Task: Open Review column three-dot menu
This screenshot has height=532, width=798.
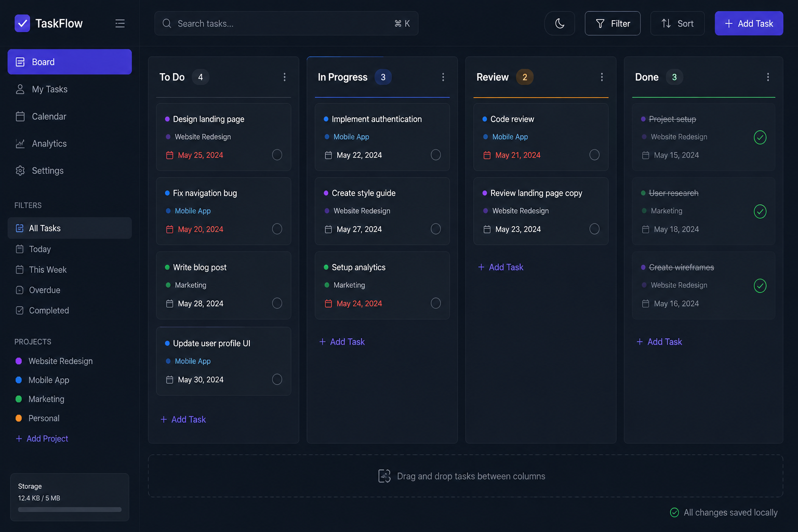Action: 602,77
